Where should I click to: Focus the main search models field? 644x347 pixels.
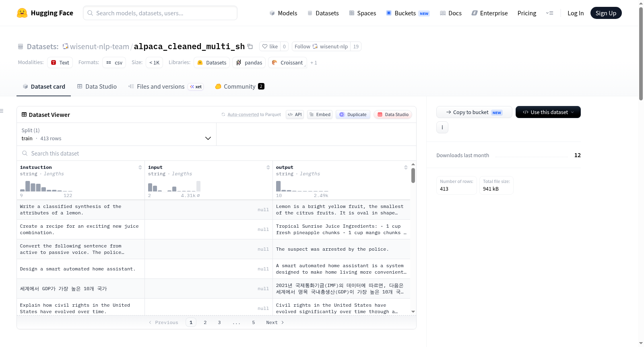pyautogui.click(x=160, y=13)
